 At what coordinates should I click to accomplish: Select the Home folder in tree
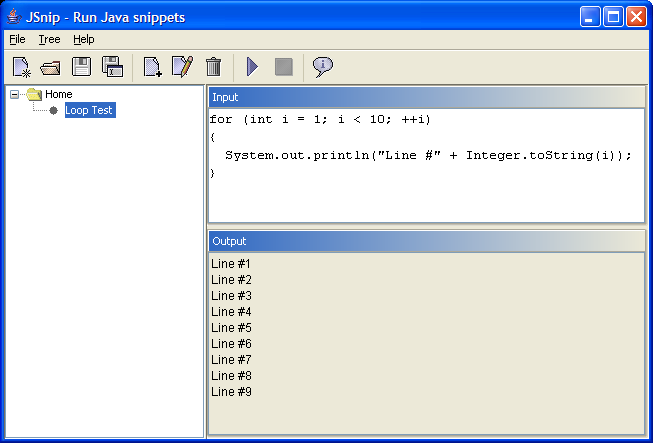[58, 94]
